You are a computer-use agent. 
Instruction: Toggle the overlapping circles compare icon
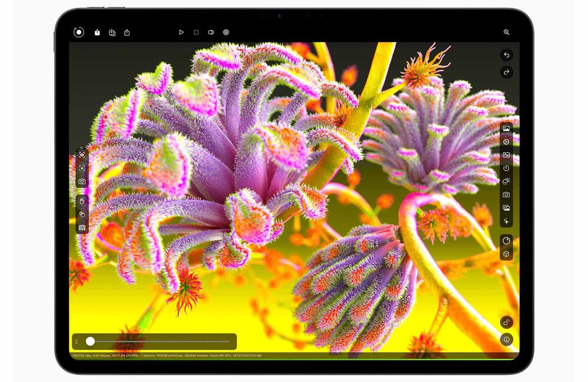[x=211, y=32]
